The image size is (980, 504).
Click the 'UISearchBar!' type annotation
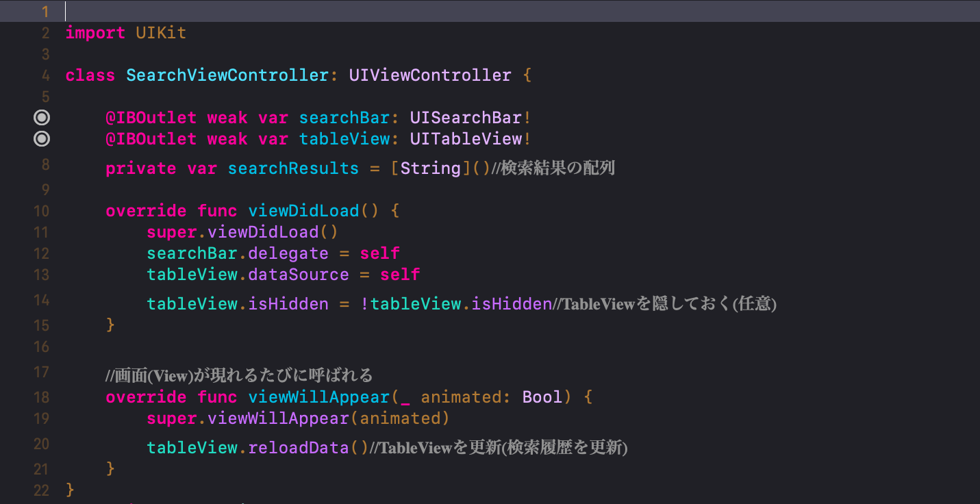(470, 118)
